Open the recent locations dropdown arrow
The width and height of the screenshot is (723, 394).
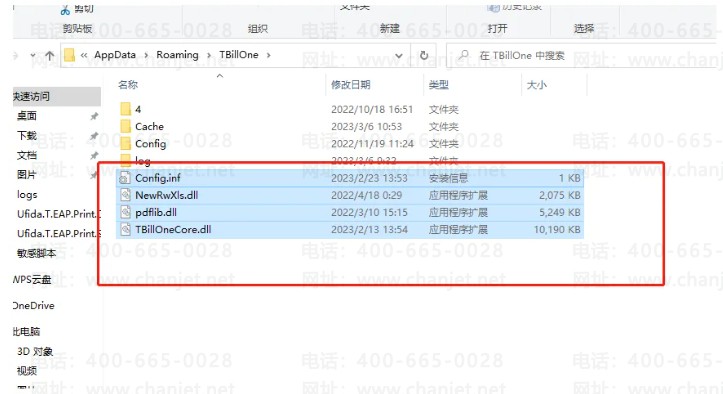[x=33, y=55]
